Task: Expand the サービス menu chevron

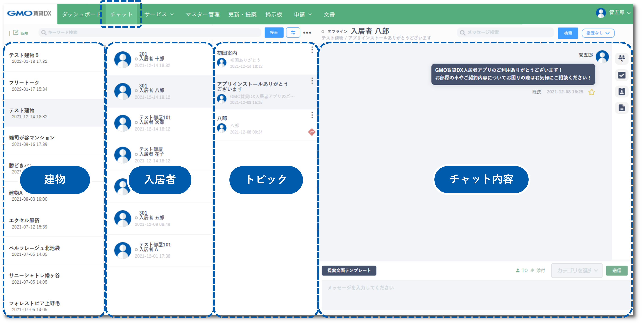Action: (x=172, y=14)
